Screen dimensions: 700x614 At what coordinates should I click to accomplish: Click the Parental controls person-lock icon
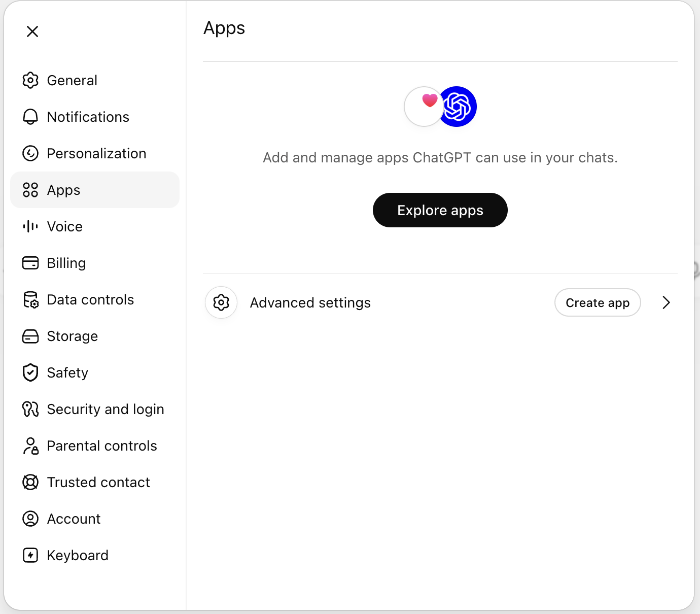coord(30,446)
